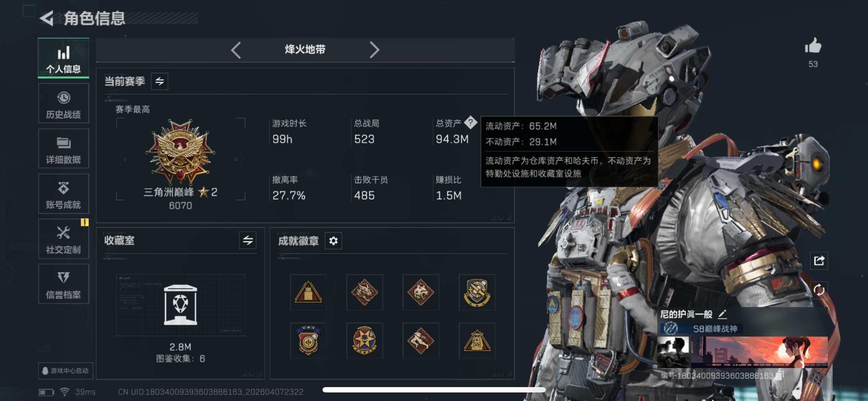The image size is (868, 401).
Task: Go back using the arrow beside 角色信息
Action: coord(47,18)
